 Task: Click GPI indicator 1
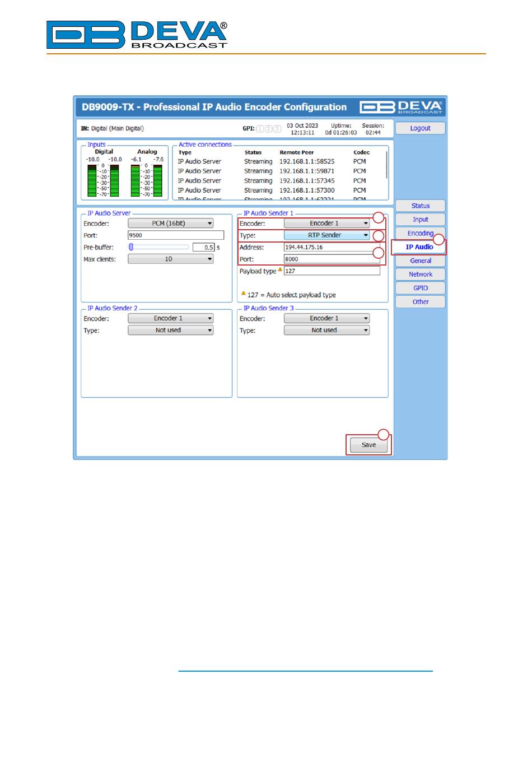[x=260, y=129]
